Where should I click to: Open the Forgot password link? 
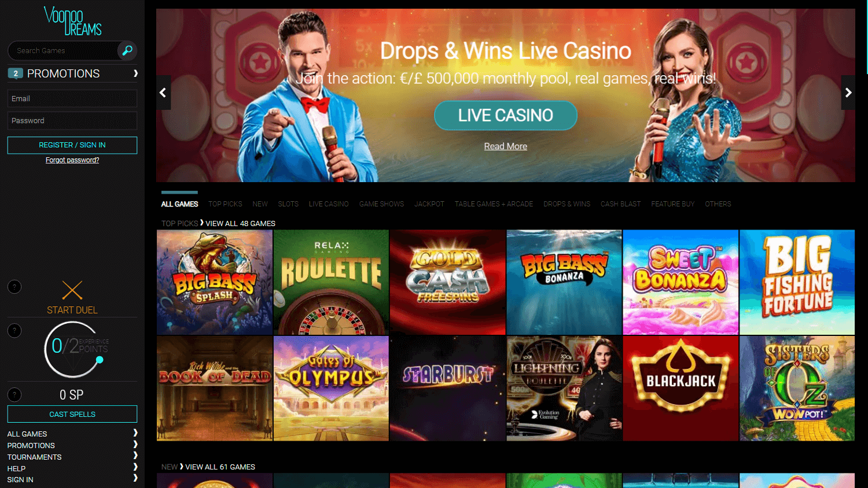pos(72,160)
